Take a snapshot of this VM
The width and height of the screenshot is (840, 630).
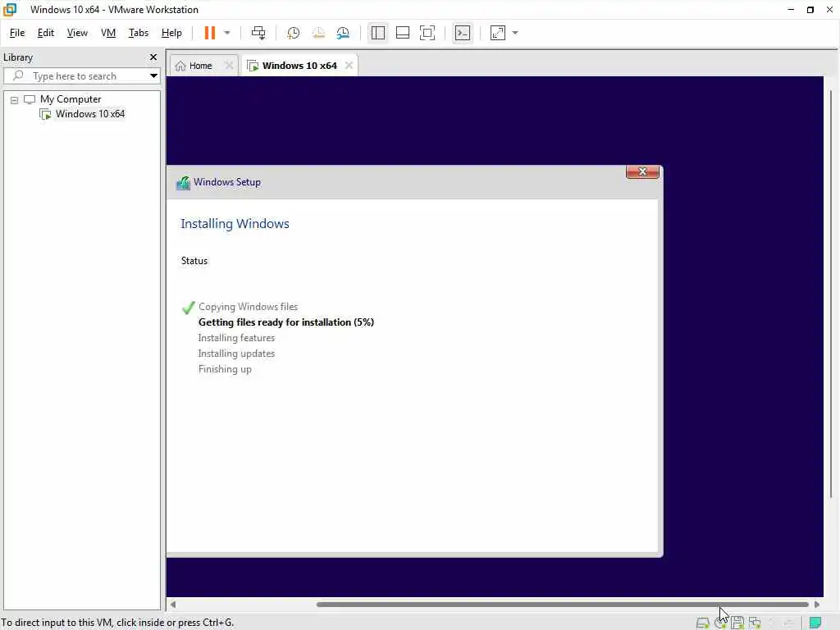[x=293, y=33]
